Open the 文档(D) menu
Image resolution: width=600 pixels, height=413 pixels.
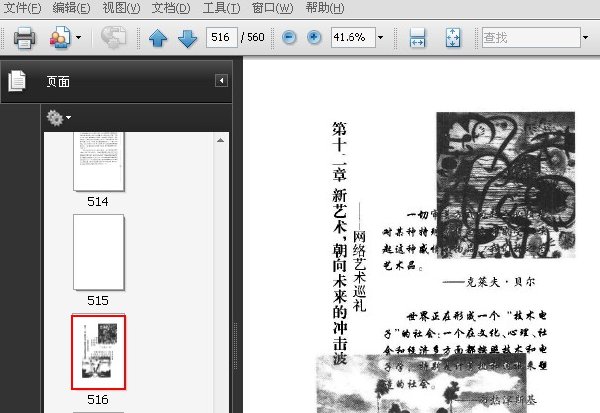[171, 8]
